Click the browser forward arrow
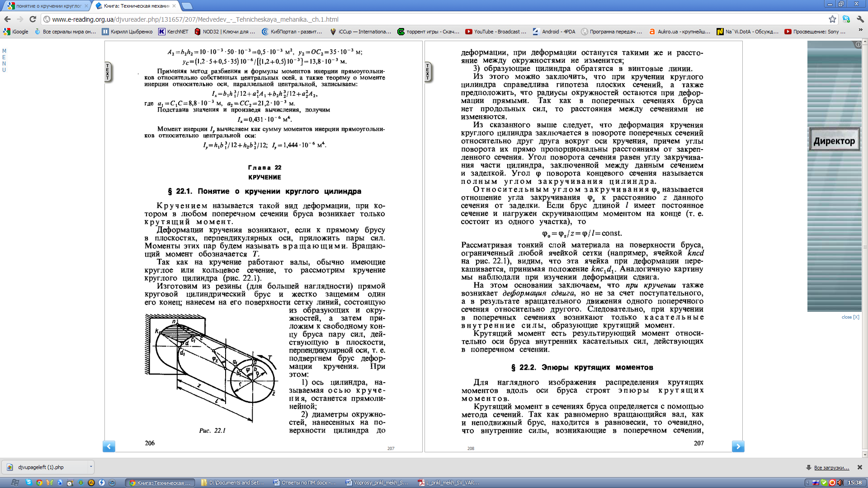This screenshot has width=868, height=488. coord(20,19)
